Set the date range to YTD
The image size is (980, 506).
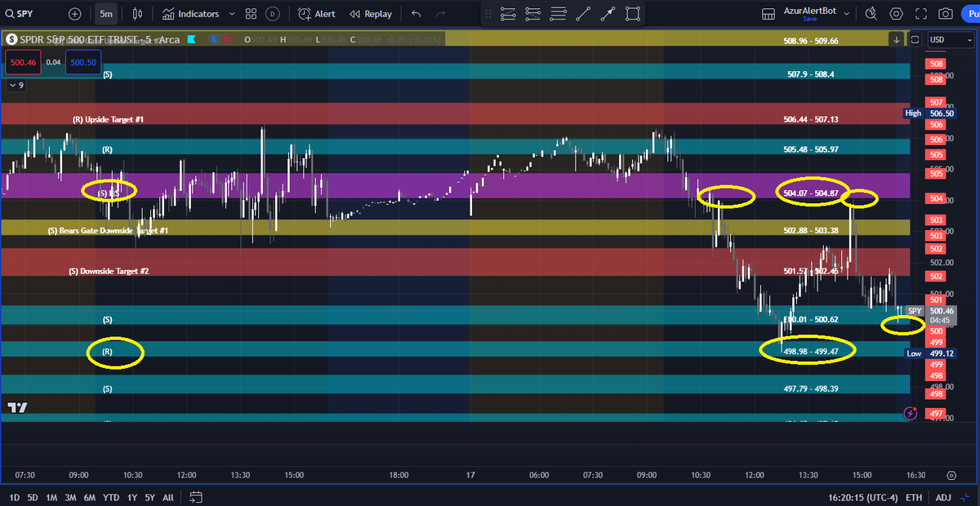111,497
